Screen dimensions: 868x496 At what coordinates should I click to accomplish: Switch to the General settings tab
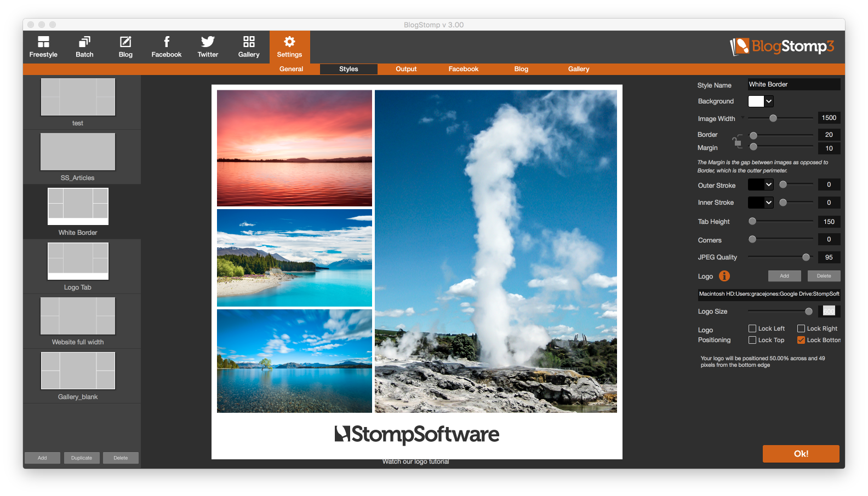(291, 69)
